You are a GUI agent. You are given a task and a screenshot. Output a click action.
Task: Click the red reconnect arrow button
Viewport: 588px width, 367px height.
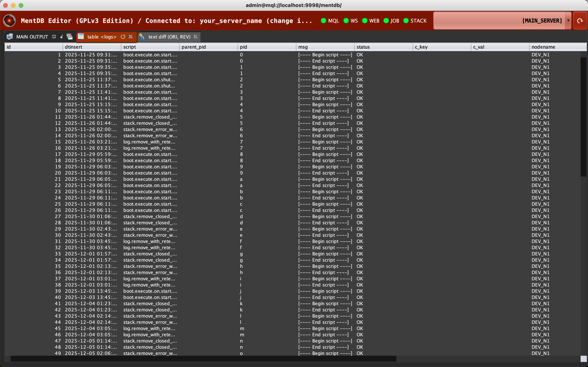[x=580, y=21]
